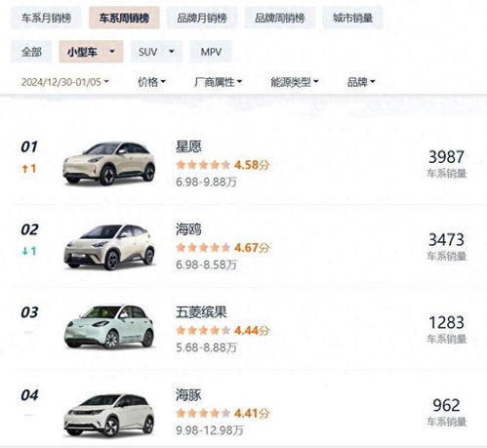Open the 星愿 car thumbnail image
487x448 pixels.
109,163
